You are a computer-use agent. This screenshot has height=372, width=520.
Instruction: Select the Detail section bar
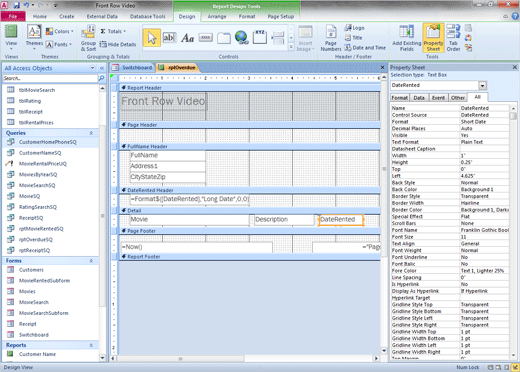250,210
